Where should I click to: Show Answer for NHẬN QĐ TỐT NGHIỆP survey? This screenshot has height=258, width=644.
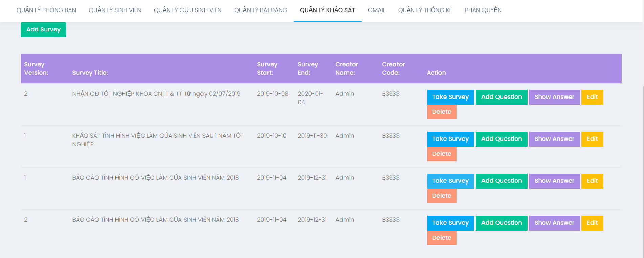click(x=554, y=97)
